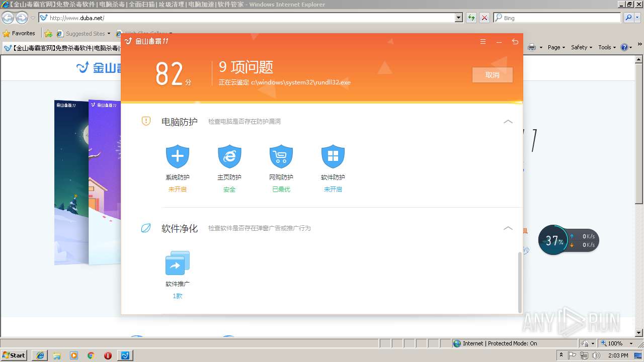Open 软件防护 shield icon
644x362 pixels.
333,157
